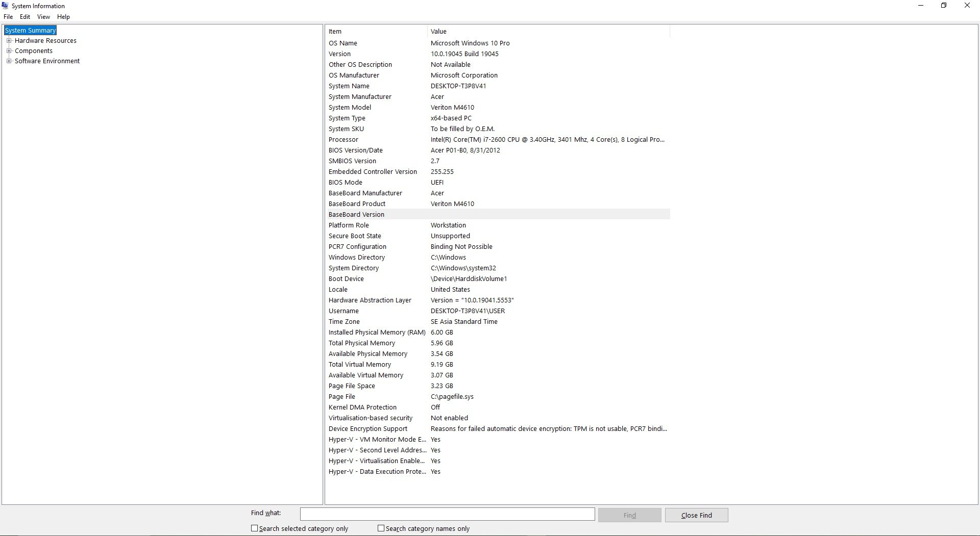The height and width of the screenshot is (536, 980).
Task: Open the File menu
Action: point(8,17)
